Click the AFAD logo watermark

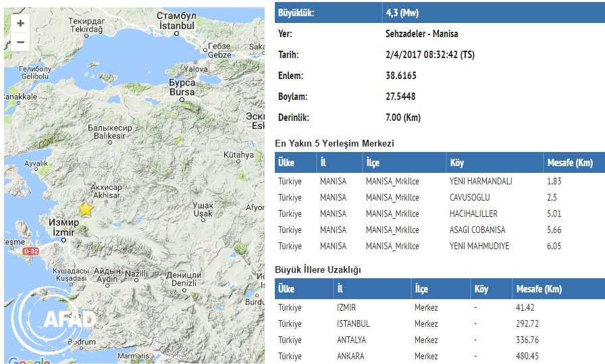[59, 319]
